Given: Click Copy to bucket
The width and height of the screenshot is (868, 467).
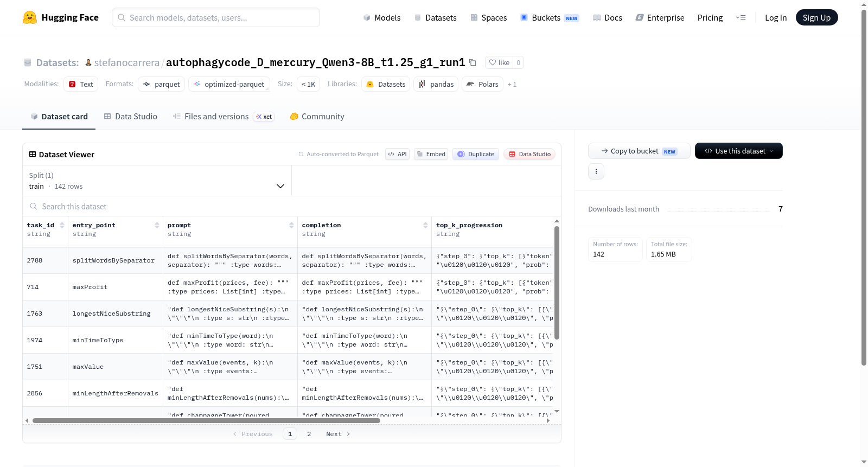Looking at the screenshot, I should point(639,151).
